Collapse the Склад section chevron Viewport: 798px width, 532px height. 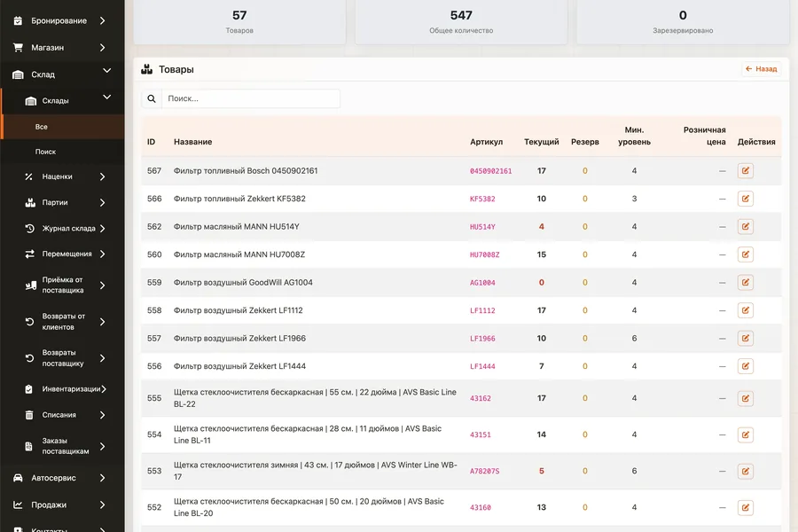point(107,71)
